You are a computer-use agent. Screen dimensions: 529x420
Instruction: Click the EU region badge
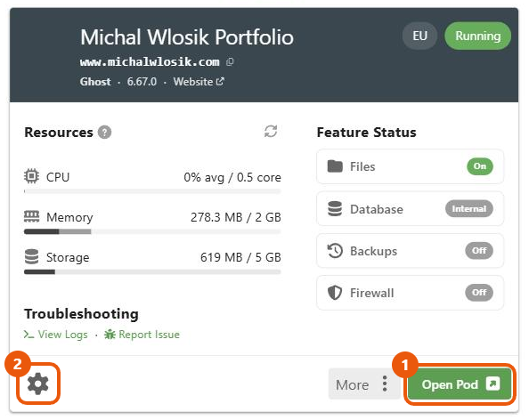[x=419, y=36]
